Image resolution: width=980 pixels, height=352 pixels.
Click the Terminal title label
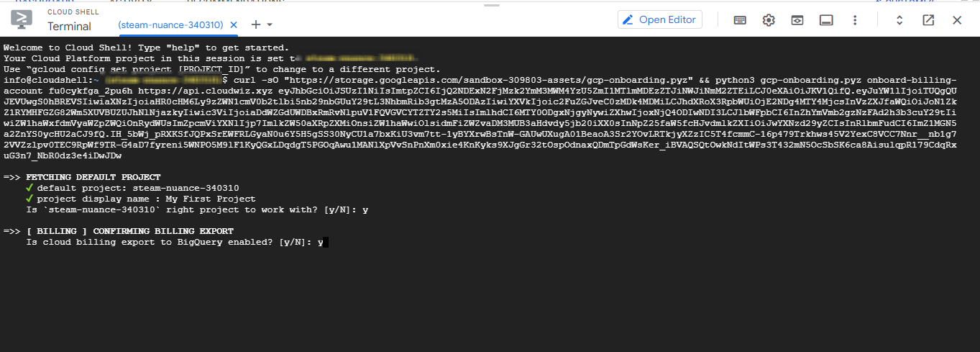[x=69, y=27]
